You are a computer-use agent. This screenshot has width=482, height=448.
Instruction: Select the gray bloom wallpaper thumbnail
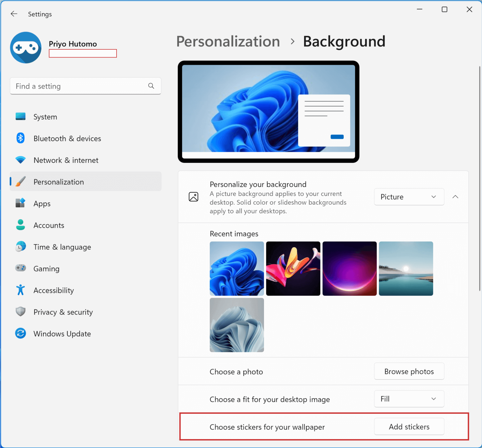(x=237, y=325)
